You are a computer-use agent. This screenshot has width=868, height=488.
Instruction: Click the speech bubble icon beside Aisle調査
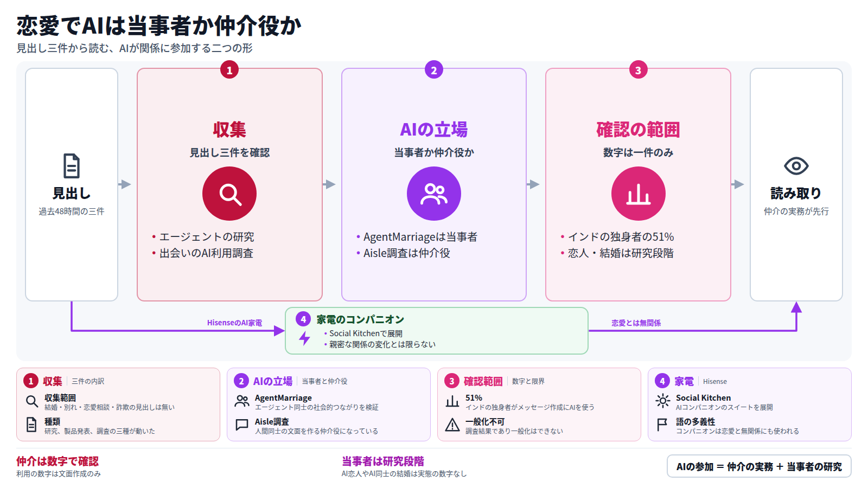[x=242, y=425]
